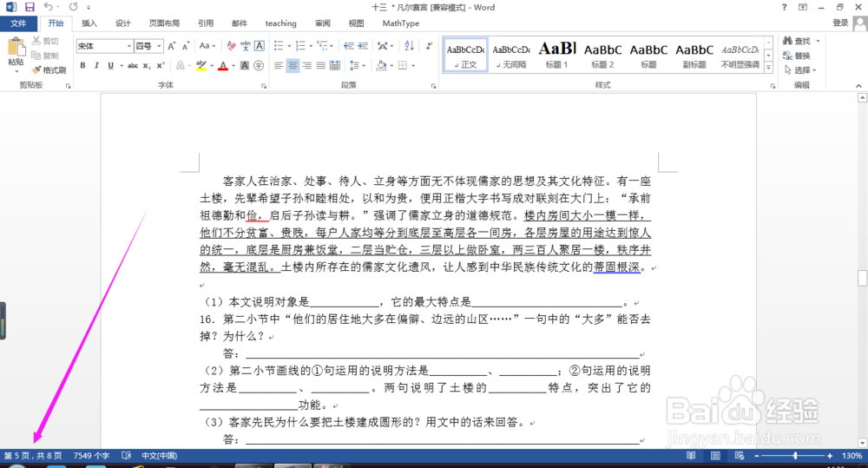Switch to 插入 (Insert) tab

click(89, 23)
